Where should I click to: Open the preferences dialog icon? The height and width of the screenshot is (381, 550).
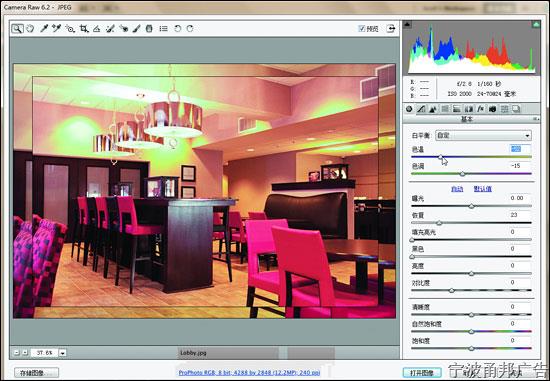[x=163, y=28]
